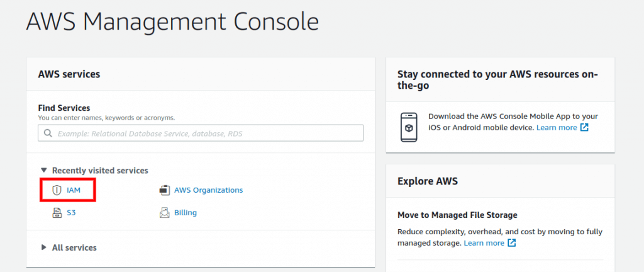Open the AWS Organizations service link
This screenshot has width=644, height=272.
click(x=209, y=190)
